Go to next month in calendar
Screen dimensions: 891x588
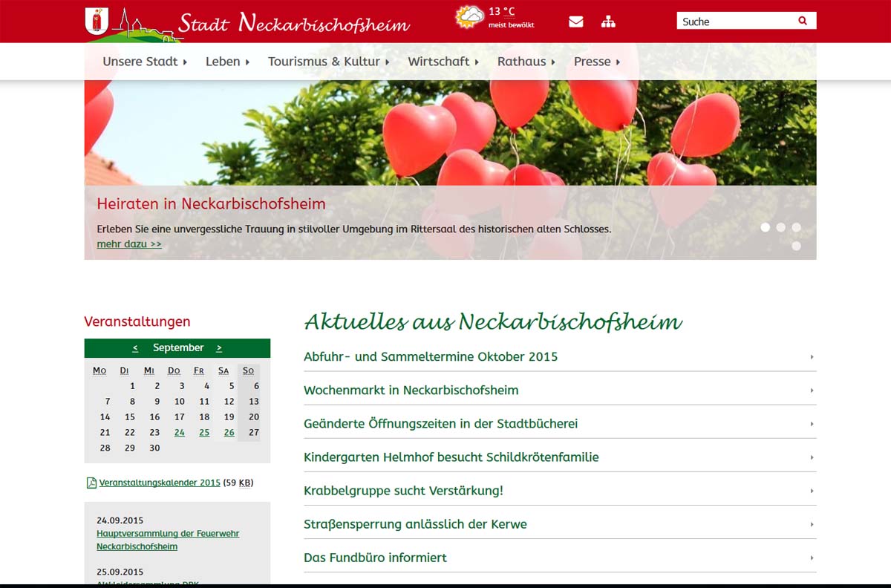(219, 347)
